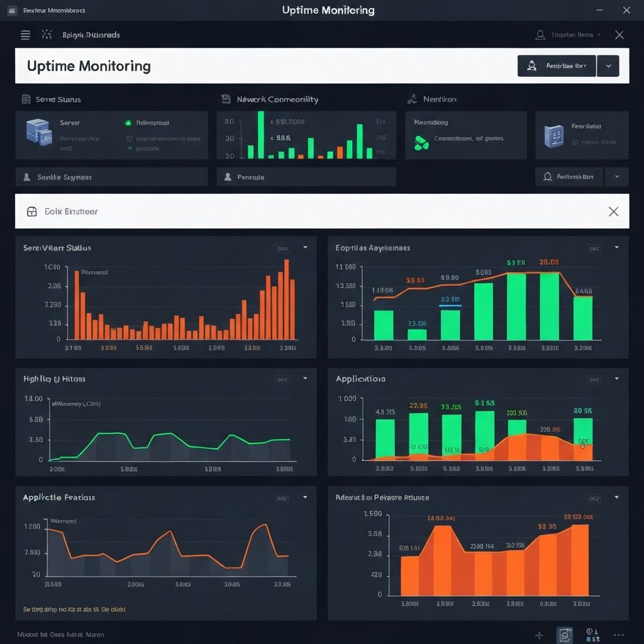Select the user tab below the server card
This screenshot has width=644, height=644.
pos(111,177)
